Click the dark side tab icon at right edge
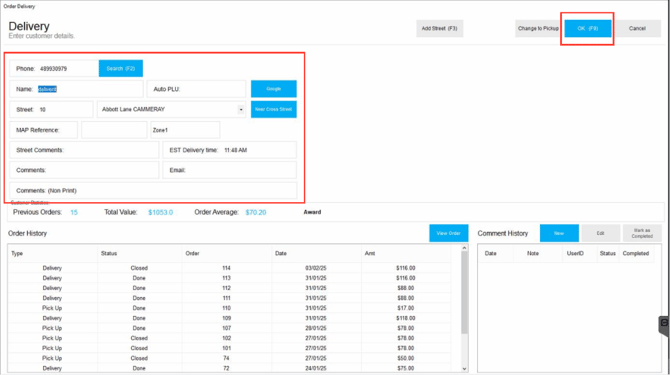 [x=664, y=326]
